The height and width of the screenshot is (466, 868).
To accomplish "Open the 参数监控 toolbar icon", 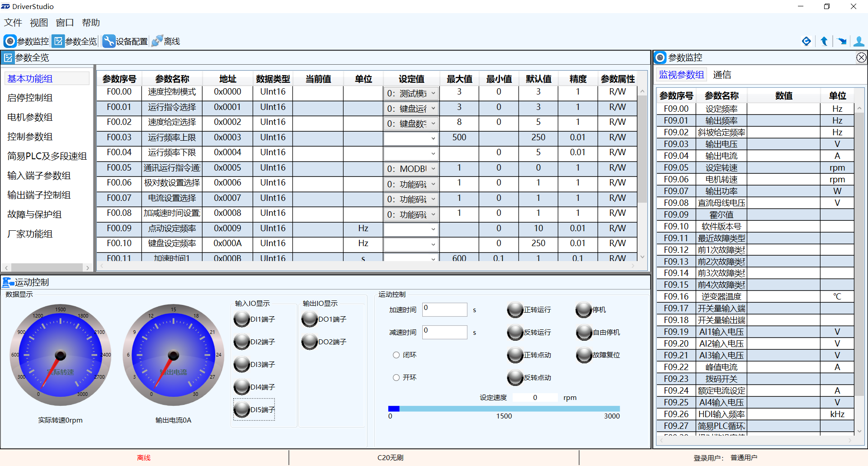I will [10, 41].
